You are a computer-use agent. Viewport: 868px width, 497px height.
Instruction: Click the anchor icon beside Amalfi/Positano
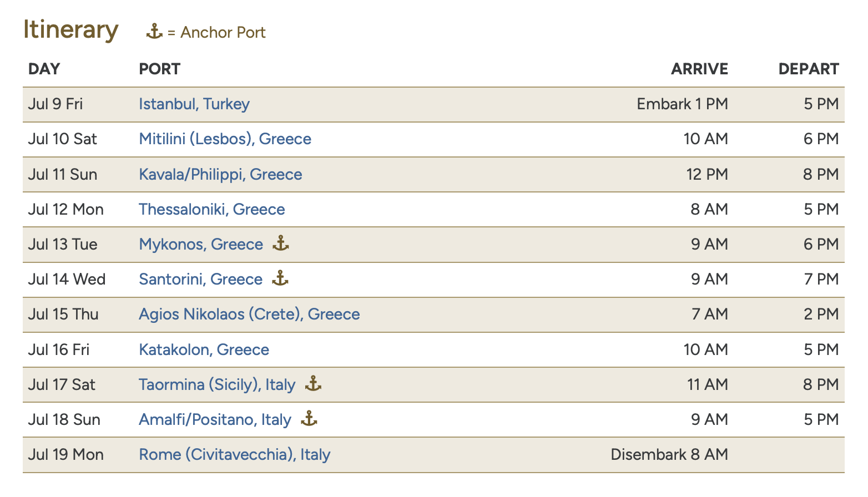coord(309,419)
